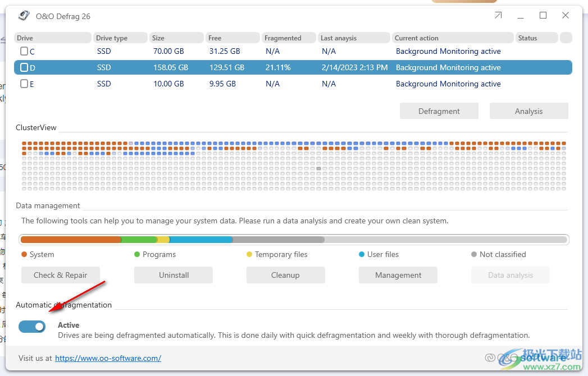Select the '70.00 GB' size cell
The image size is (588, 376).
tap(168, 51)
